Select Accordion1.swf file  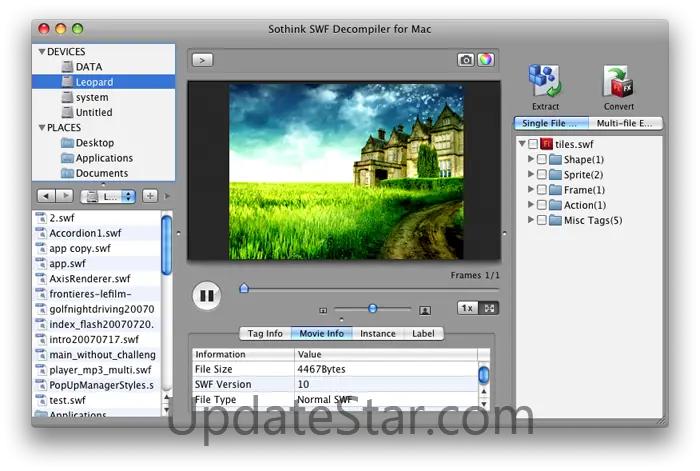pyautogui.click(x=97, y=233)
